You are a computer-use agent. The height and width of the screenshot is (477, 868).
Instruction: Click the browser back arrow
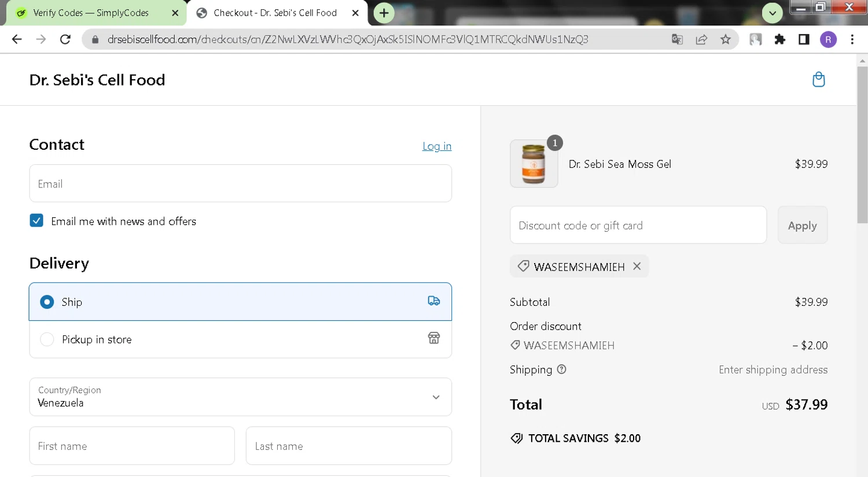(x=17, y=39)
